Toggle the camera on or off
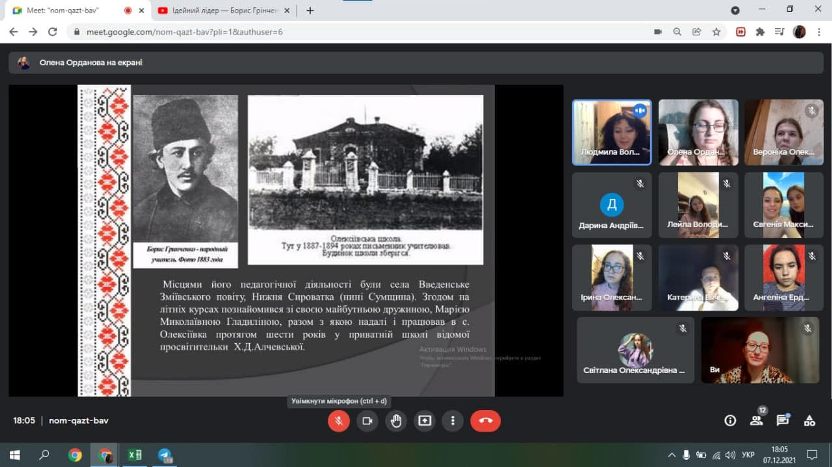Image resolution: width=832 pixels, height=467 pixels. [367, 421]
